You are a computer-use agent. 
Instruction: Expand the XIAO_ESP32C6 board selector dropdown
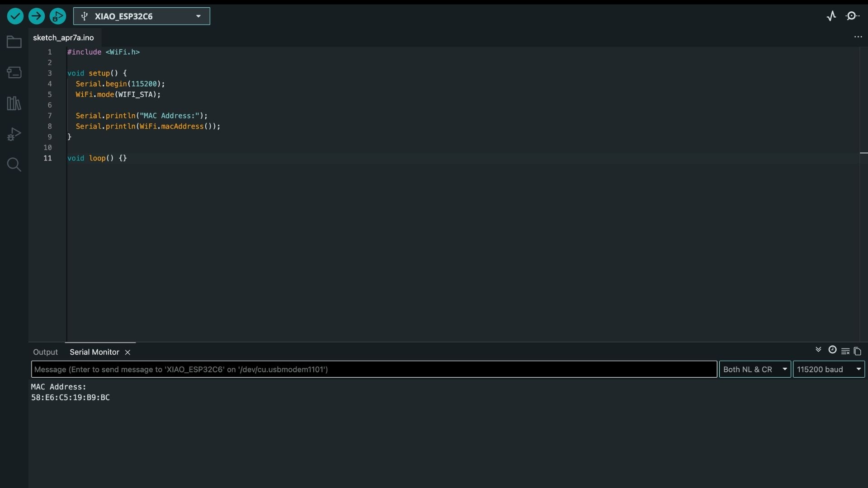(142, 16)
